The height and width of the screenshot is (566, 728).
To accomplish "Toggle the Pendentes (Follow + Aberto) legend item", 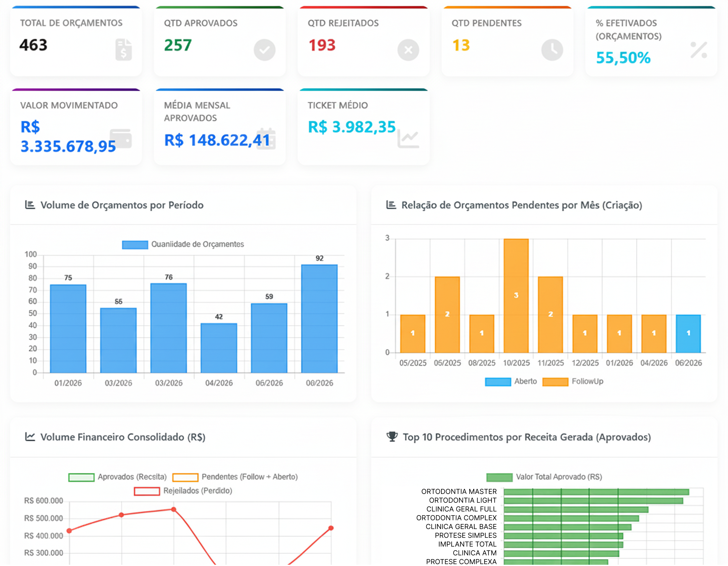I will [x=235, y=477].
